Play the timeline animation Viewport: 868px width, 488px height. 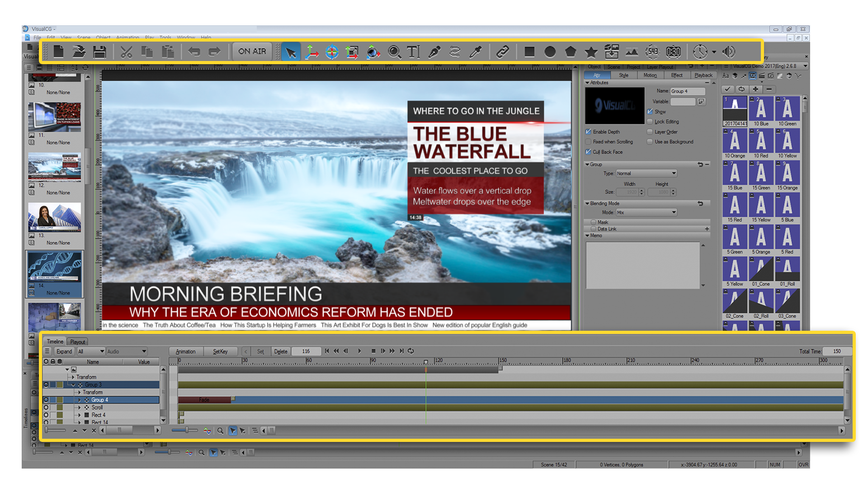tap(359, 351)
